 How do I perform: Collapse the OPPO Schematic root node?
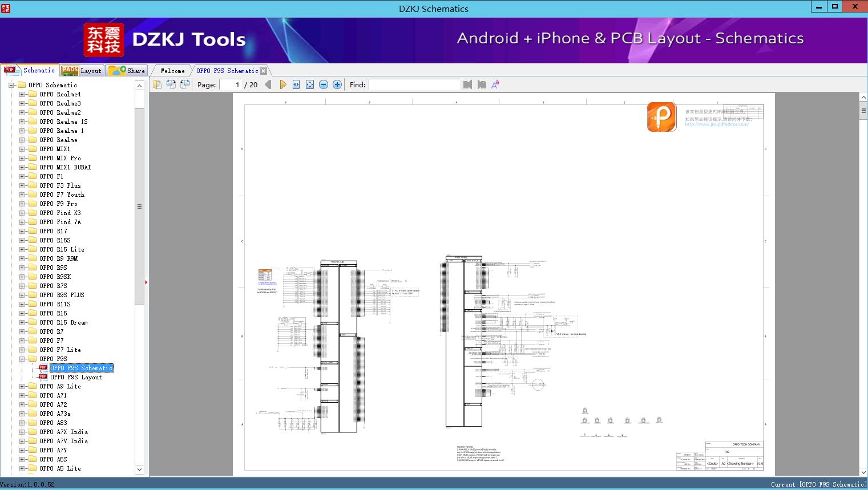(x=11, y=85)
